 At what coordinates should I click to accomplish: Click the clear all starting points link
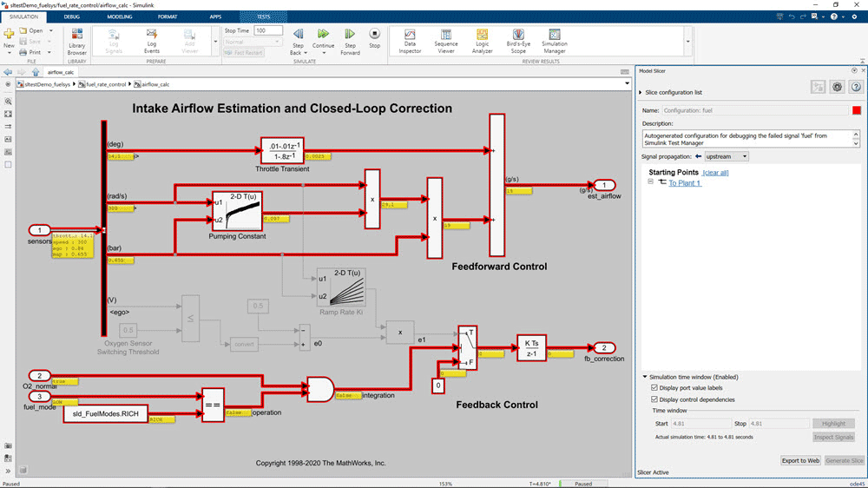pos(714,173)
